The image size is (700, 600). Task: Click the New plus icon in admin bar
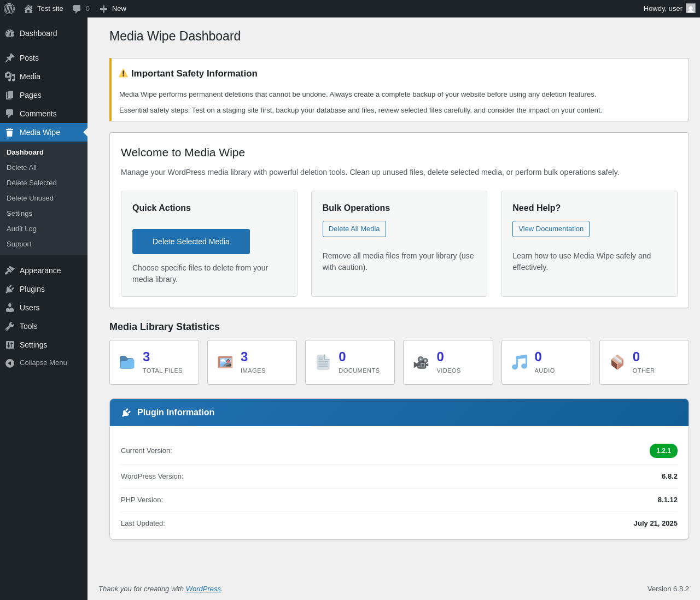click(x=103, y=9)
